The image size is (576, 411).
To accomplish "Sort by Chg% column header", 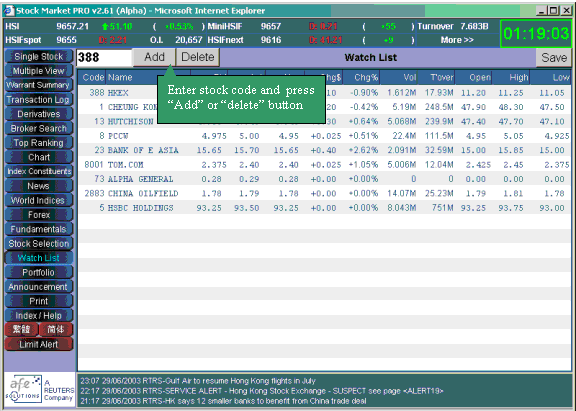I will (361, 77).
